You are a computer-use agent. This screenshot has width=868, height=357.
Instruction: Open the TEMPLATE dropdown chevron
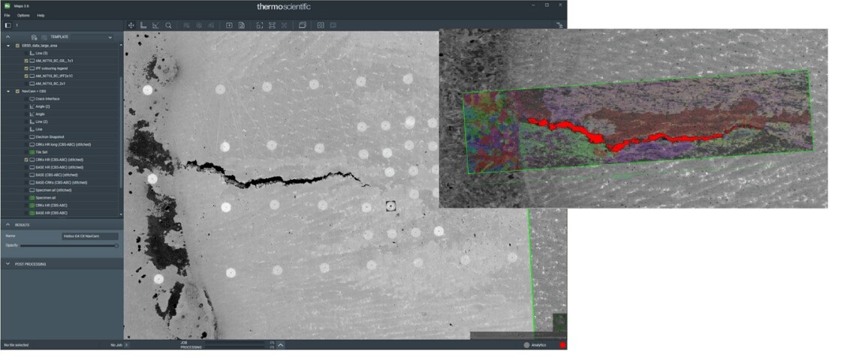[x=110, y=37]
